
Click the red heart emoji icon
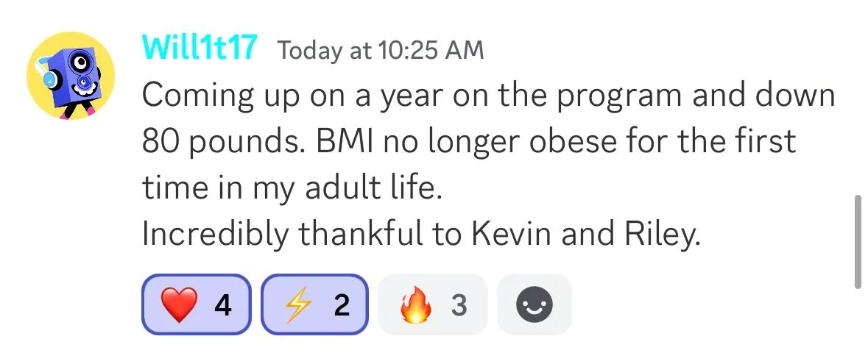178,305
